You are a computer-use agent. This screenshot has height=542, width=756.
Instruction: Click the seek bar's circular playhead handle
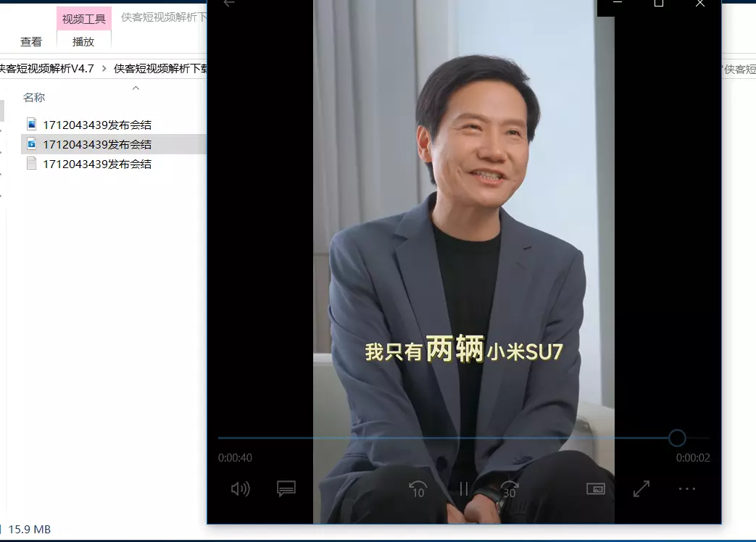click(677, 438)
